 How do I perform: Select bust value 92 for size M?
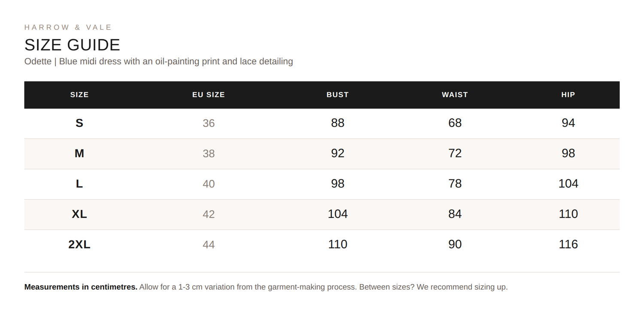(x=338, y=153)
